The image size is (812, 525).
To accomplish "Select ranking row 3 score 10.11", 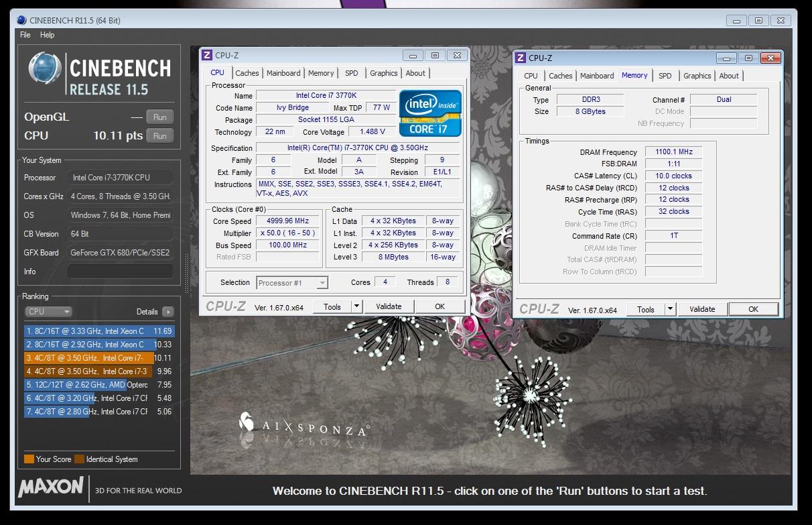I will pos(99,358).
